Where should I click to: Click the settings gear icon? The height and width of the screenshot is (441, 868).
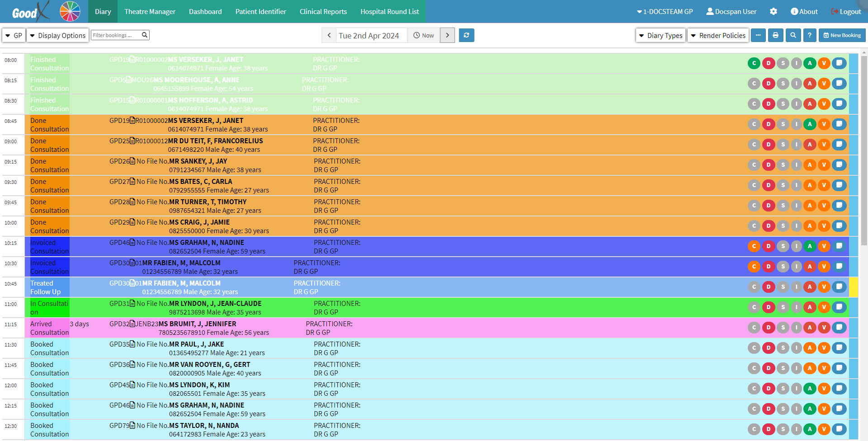coord(774,12)
